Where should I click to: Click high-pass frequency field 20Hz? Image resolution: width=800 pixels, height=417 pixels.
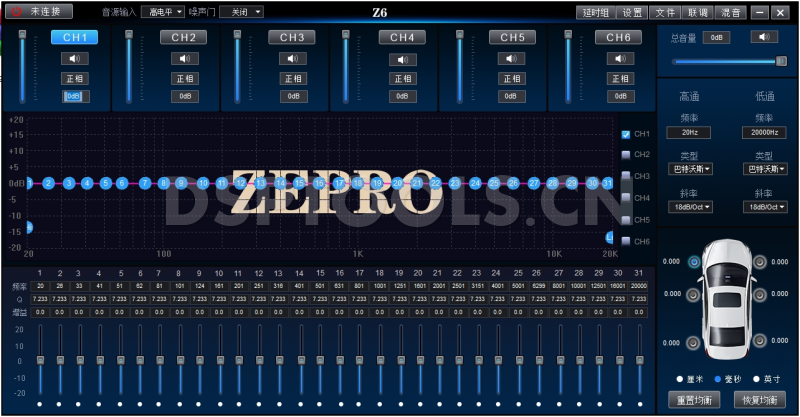pyautogui.click(x=689, y=133)
